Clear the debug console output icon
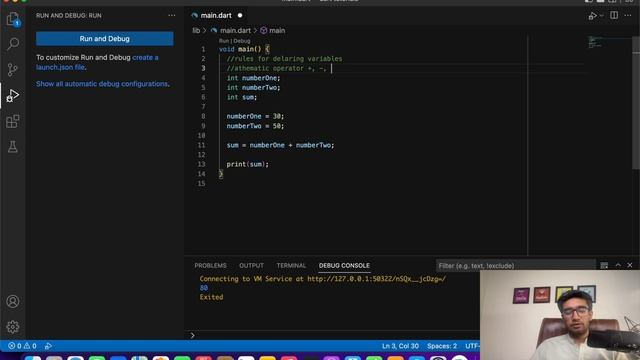640x360 pixels. pos(604,266)
